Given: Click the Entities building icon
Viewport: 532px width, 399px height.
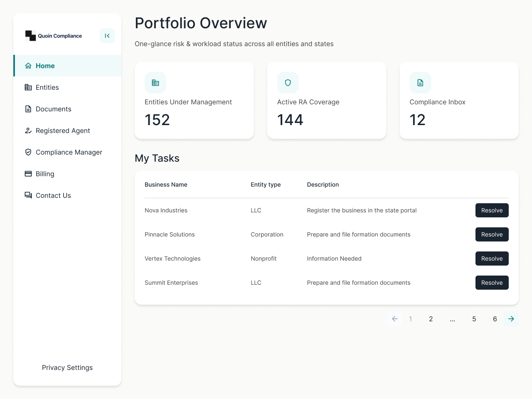Looking at the screenshot, I should pyautogui.click(x=28, y=87).
